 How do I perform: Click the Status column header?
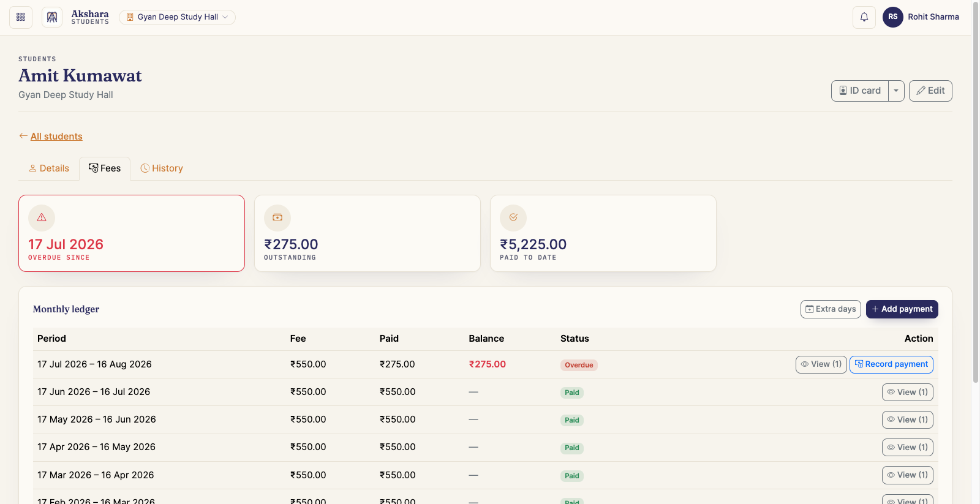pyautogui.click(x=575, y=339)
